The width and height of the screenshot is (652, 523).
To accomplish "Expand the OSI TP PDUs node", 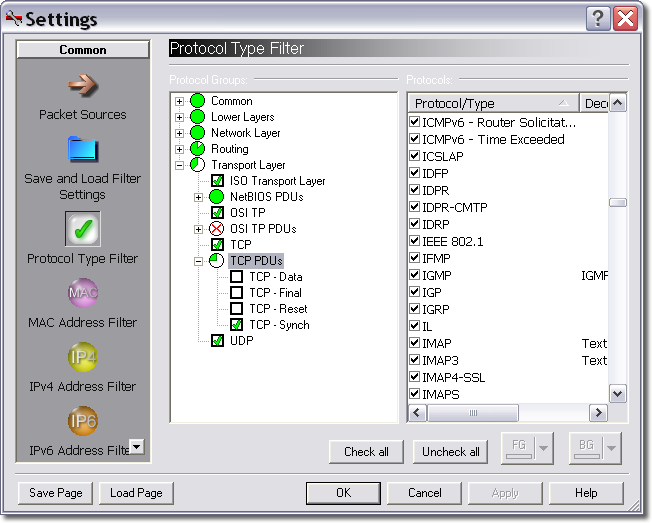I will (x=198, y=229).
